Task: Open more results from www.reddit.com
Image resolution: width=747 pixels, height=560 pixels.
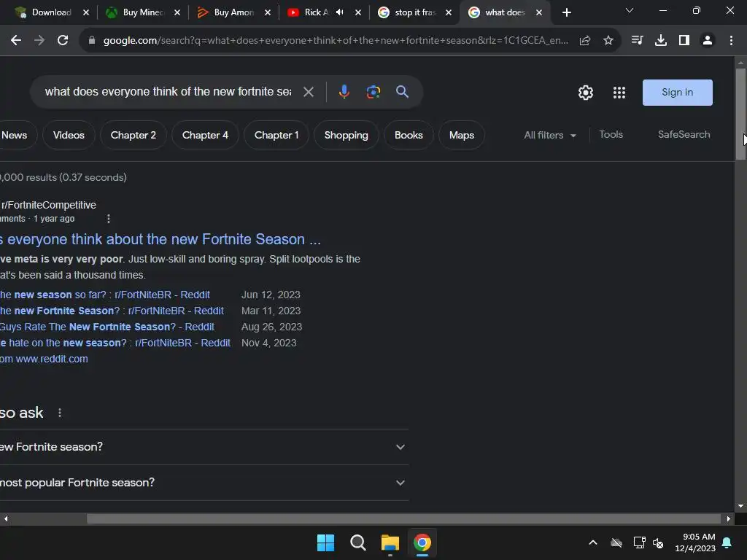Action: pos(44,359)
